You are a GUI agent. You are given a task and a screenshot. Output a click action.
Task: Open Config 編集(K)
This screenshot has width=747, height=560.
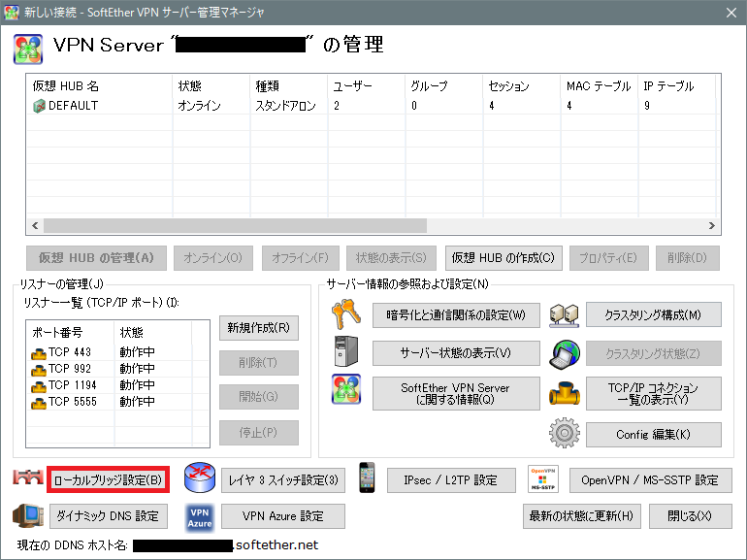[x=653, y=435]
